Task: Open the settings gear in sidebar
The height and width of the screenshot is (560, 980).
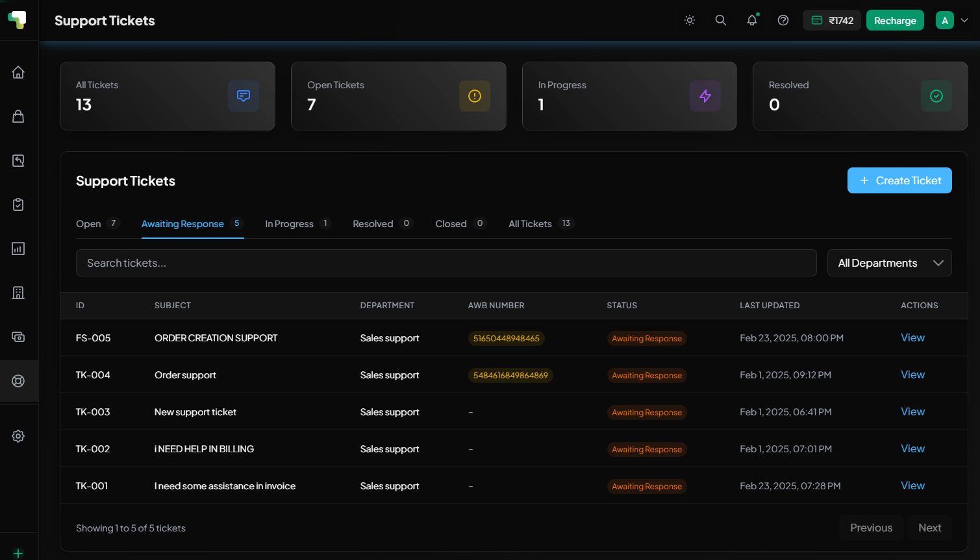Action: pos(18,436)
